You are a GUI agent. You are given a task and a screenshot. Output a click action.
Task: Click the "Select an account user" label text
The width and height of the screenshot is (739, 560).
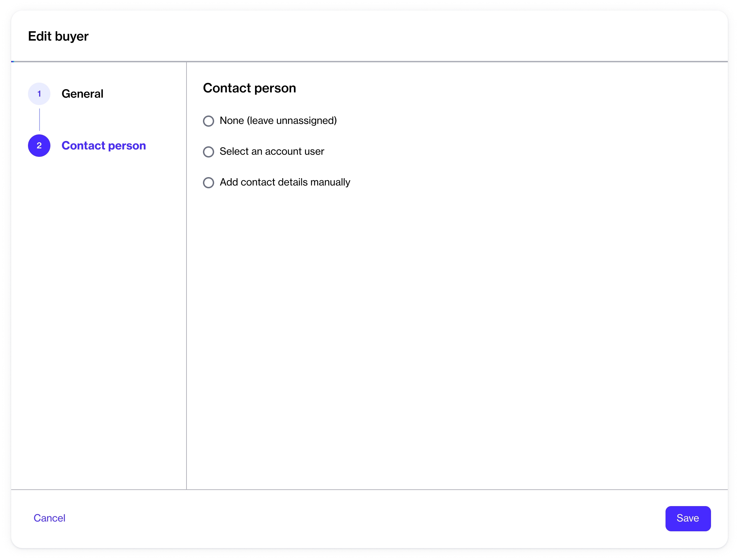(272, 152)
